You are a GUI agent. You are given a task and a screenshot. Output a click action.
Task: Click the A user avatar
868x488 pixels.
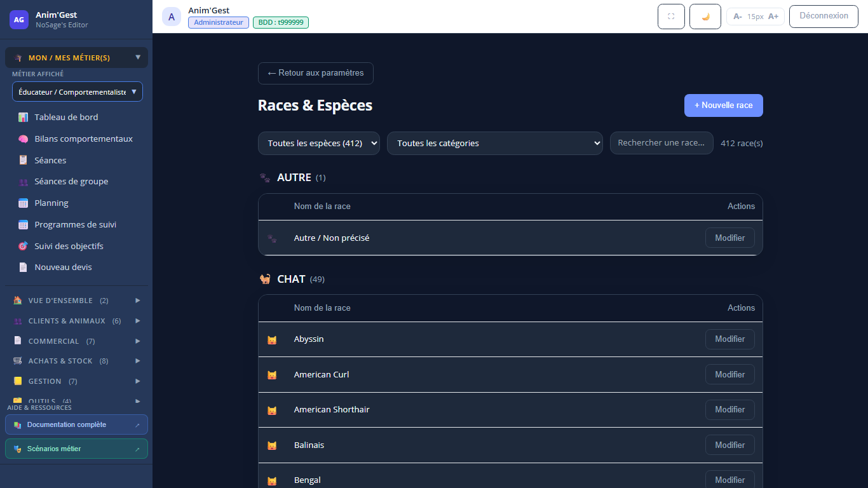click(172, 17)
